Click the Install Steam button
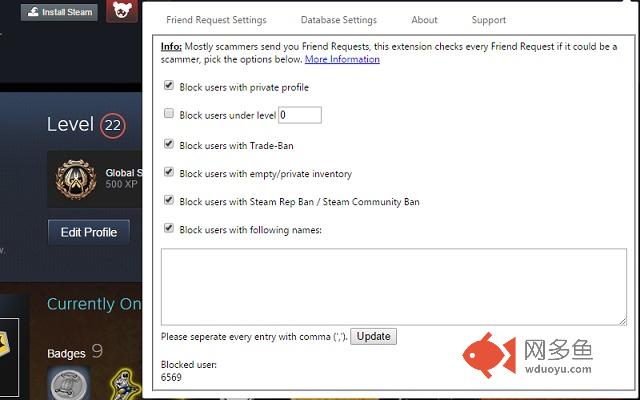Screen dimensions: 640x400 tap(59, 12)
